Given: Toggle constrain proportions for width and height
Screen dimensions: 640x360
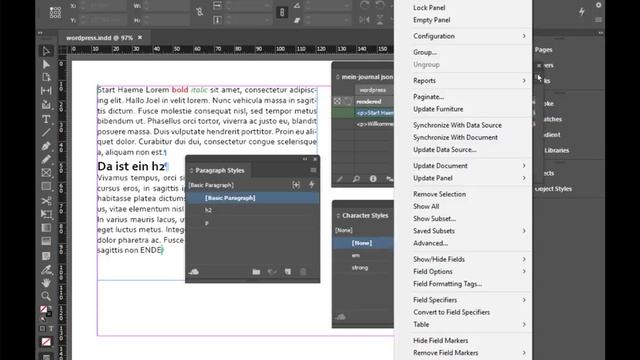Looking at the screenshot, I should [x=200, y=12].
